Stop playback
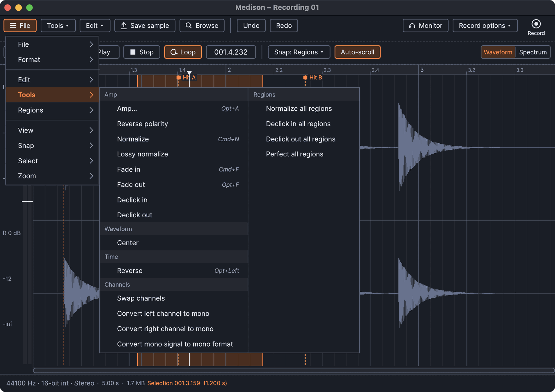555x392 pixels. 142,52
